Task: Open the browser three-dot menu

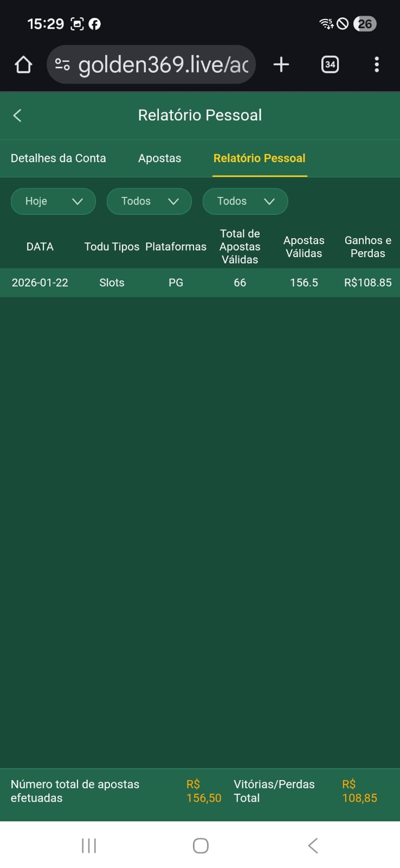Action: (377, 65)
